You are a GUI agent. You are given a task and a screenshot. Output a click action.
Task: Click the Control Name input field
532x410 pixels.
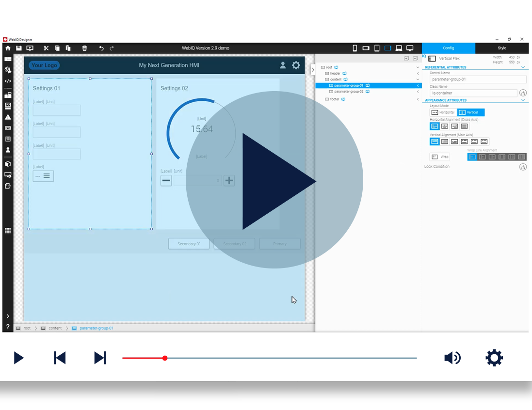pyautogui.click(x=478, y=79)
